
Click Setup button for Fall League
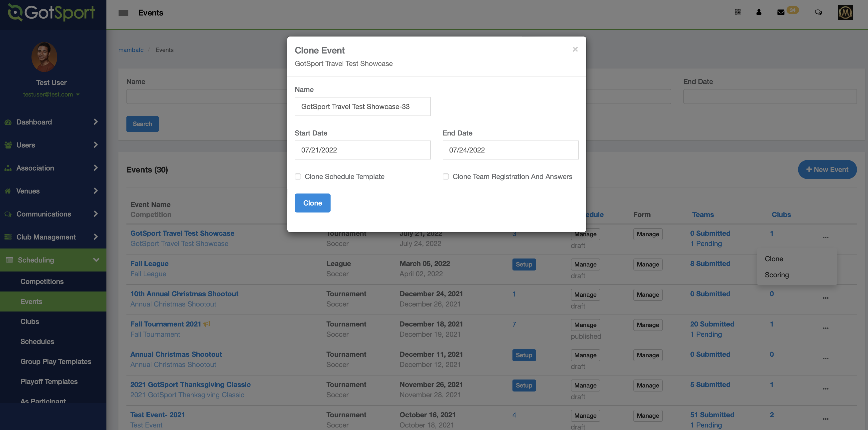(x=524, y=264)
